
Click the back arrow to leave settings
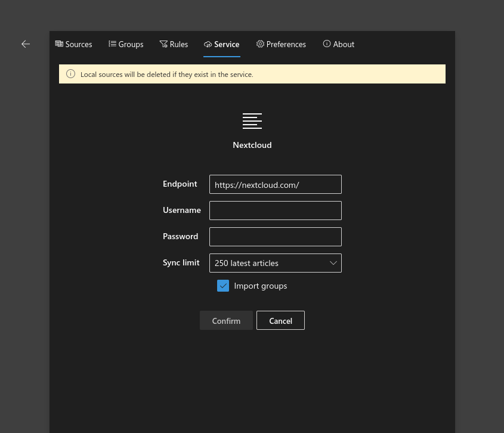point(25,44)
